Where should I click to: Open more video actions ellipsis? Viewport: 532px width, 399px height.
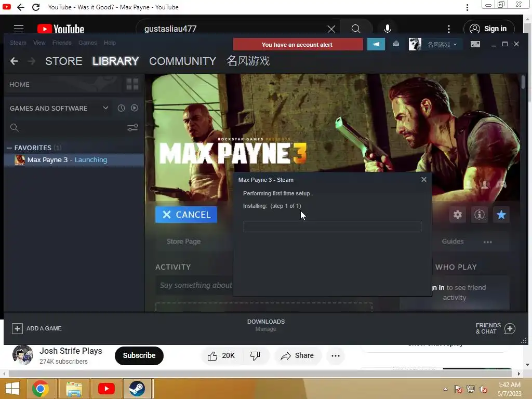(336, 355)
